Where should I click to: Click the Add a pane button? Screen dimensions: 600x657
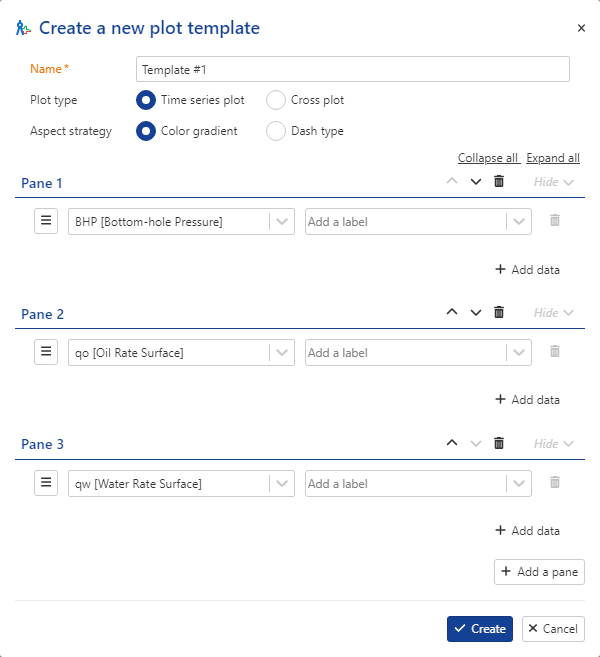(539, 572)
